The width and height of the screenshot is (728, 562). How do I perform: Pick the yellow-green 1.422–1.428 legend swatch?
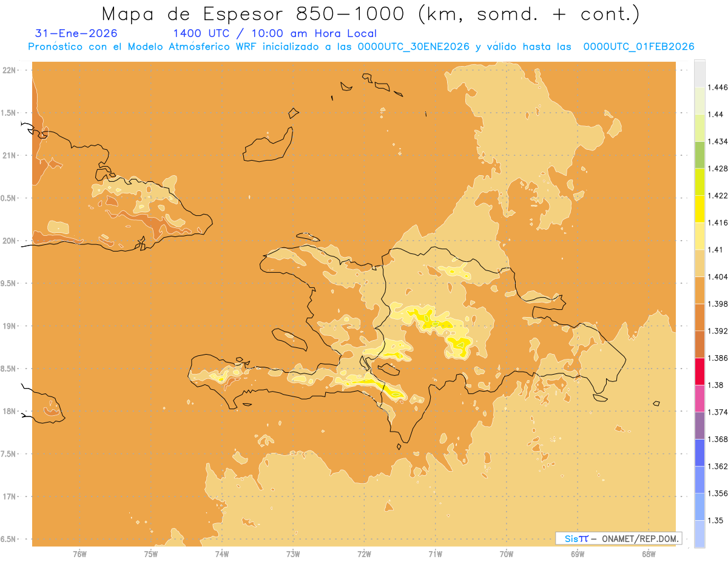699,182
